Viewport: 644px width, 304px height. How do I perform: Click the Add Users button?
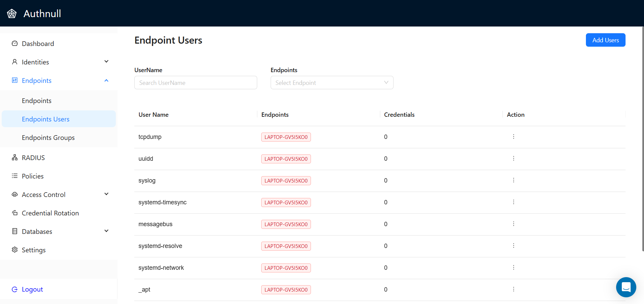pyautogui.click(x=605, y=40)
